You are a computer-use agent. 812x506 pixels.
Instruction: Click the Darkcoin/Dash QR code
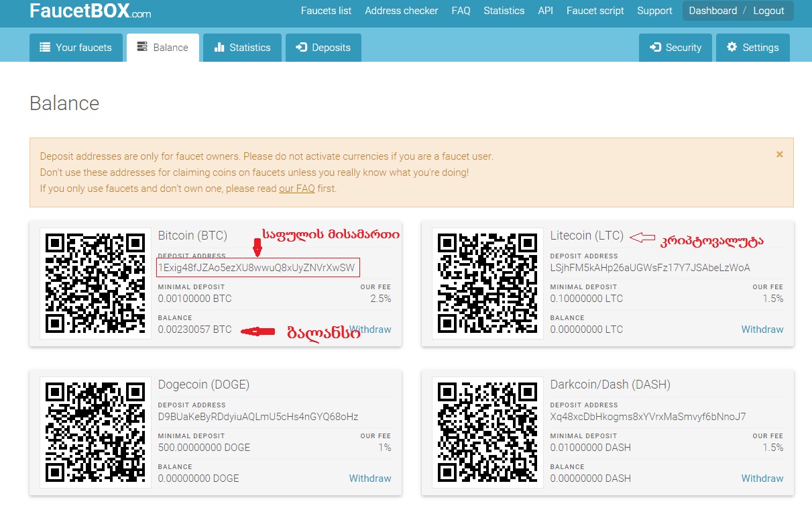488,432
